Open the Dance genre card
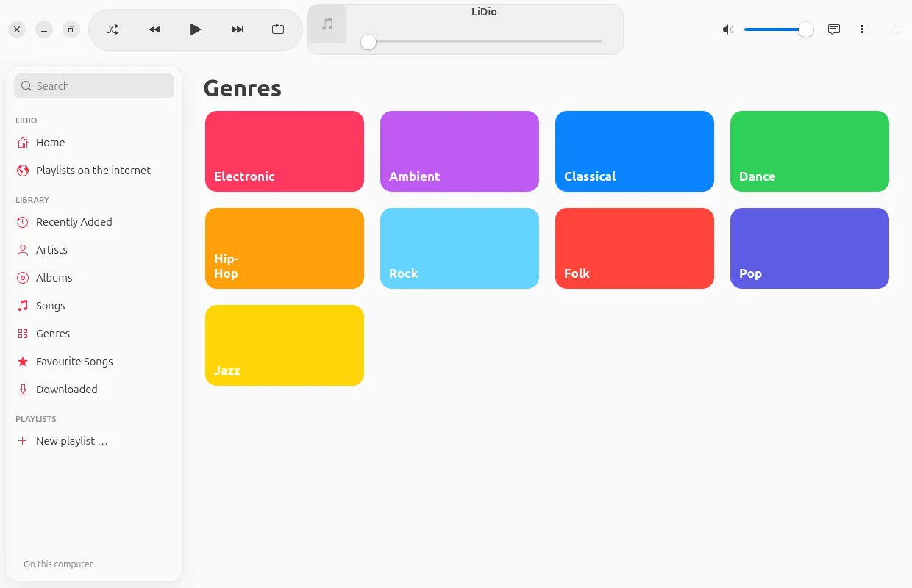 point(810,151)
